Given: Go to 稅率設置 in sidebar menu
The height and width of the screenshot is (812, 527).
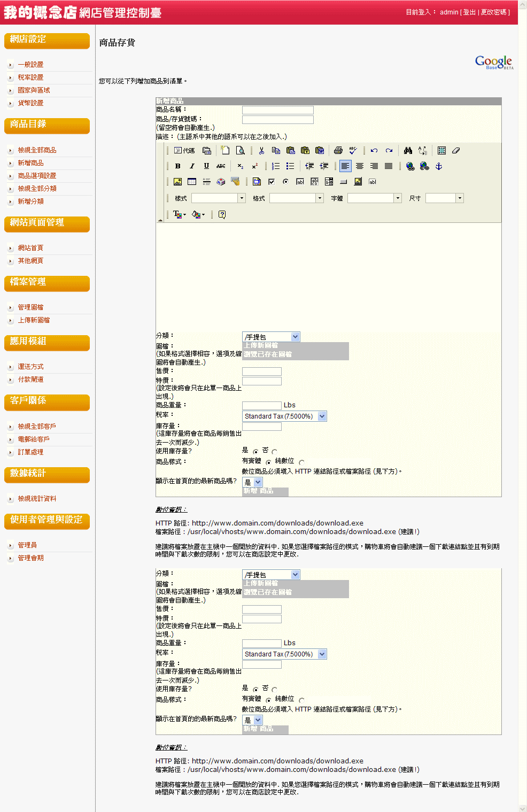Looking at the screenshot, I should coord(30,78).
